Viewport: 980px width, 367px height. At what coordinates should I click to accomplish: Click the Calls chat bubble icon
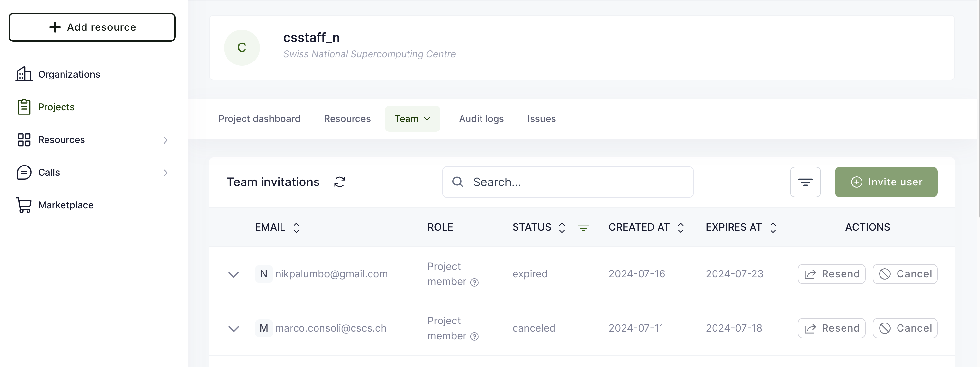(24, 172)
